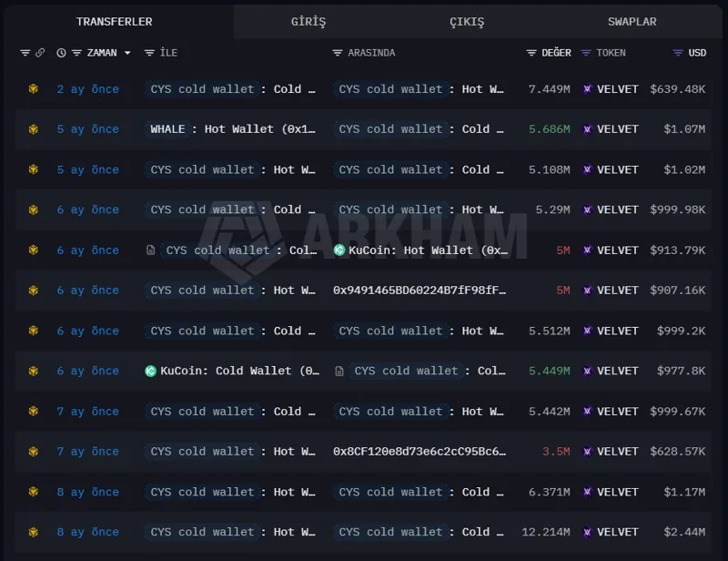The width and height of the screenshot is (728, 561).
Task: Click the $2.44M USD amount
Action: pos(684,532)
